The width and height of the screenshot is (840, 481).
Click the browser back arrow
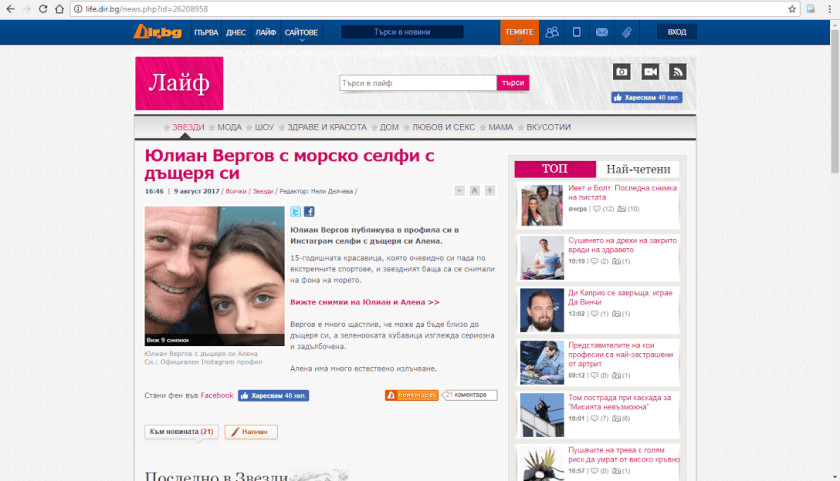click(10, 9)
